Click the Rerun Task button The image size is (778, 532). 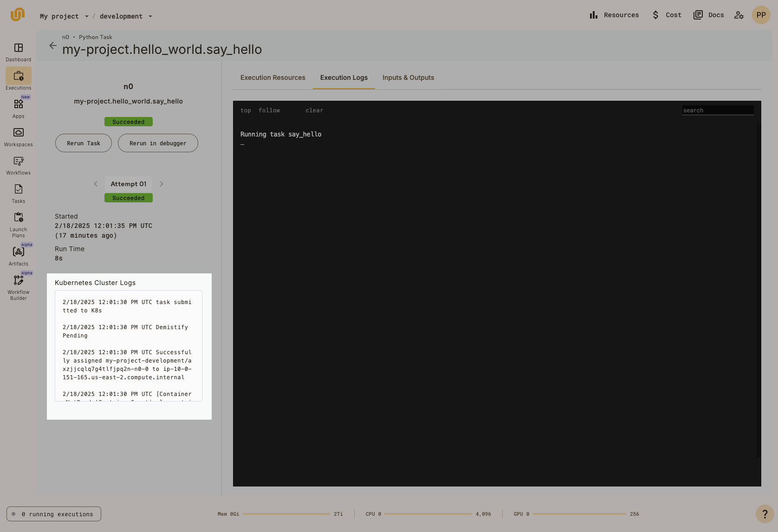83,143
